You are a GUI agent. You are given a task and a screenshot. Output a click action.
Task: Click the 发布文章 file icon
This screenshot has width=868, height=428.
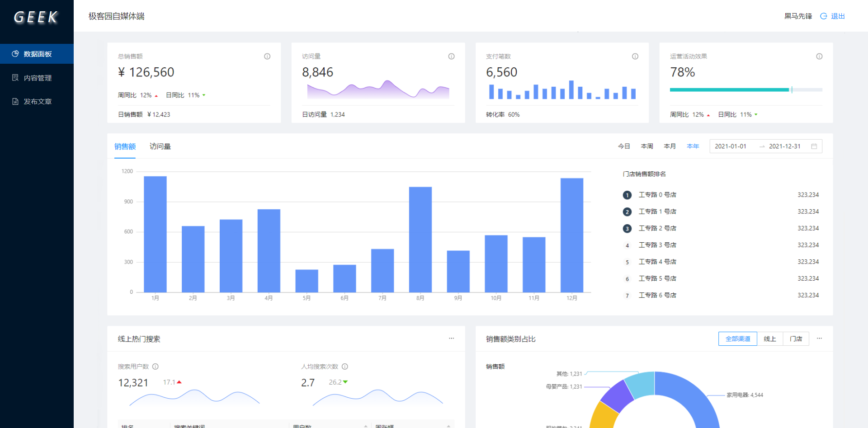pyautogui.click(x=15, y=101)
